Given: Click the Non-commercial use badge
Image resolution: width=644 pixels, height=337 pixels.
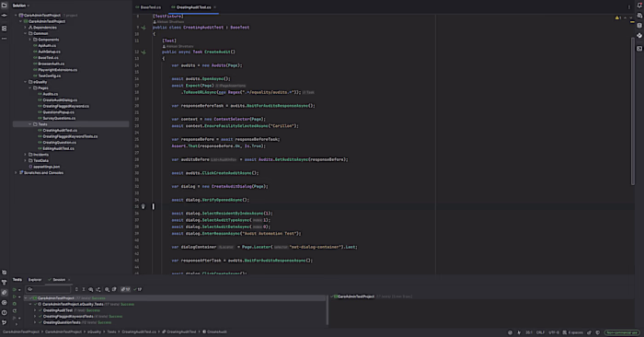Looking at the screenshot, I should pos(622,332).
